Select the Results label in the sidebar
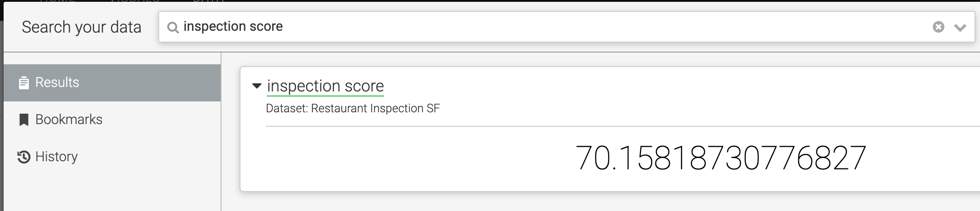980x211 pixels. 57,82
